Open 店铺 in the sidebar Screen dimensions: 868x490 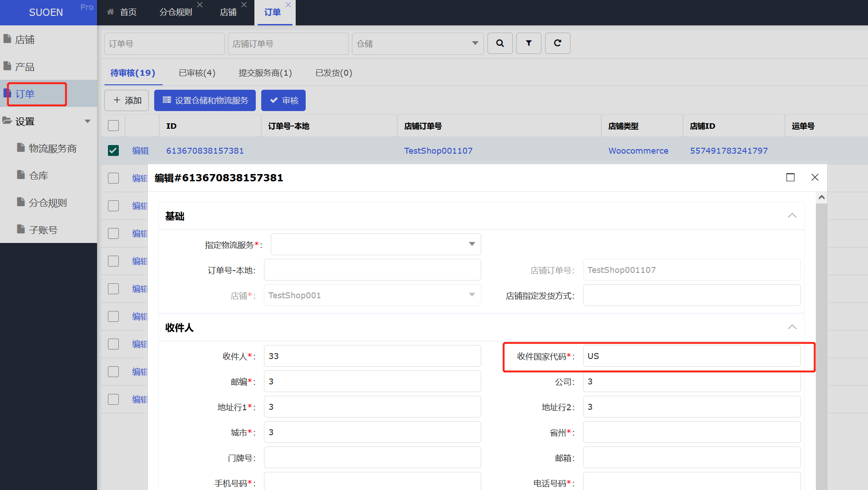[49, 39]
